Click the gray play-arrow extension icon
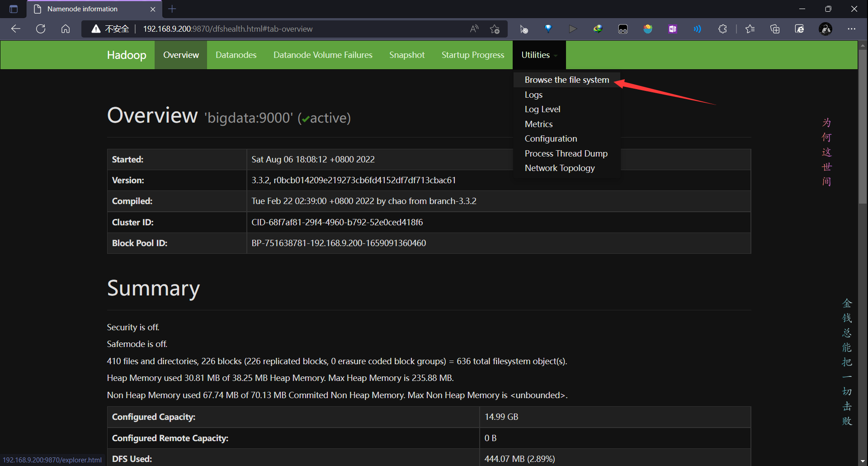 (x=573, y=29)
